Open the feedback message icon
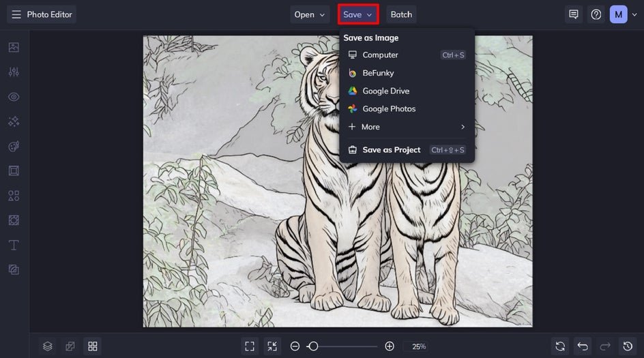 574,15
